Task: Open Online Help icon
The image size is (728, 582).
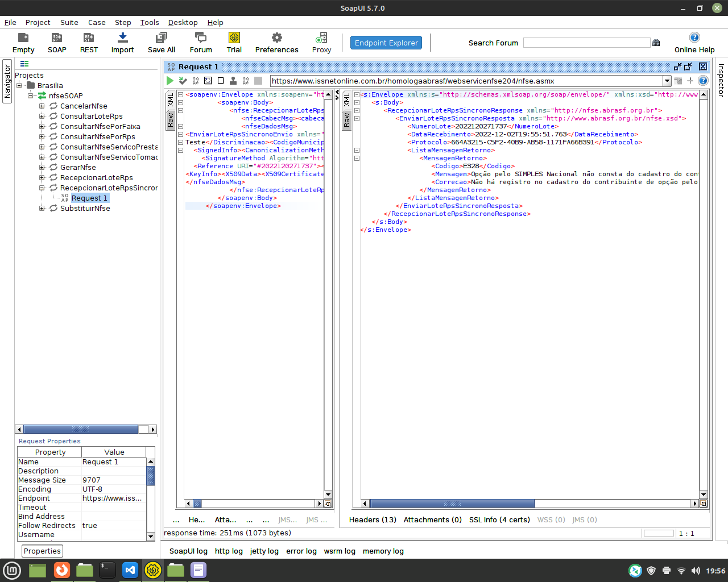Action: (x=694, y=38)
